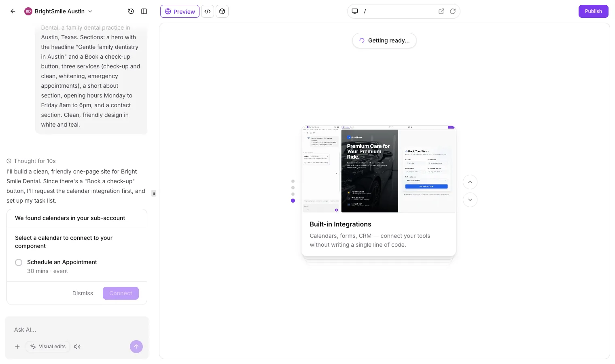Click the Built-in Integrations preview thumbnail
The width and height of the screenshot is (615, 364).
pos(379,169)
